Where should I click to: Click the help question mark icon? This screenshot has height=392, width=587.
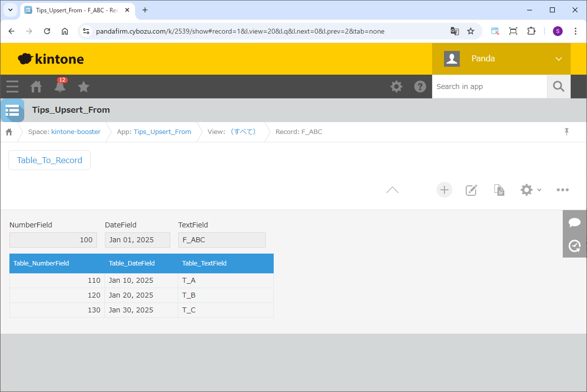pyautogui.click(x=420, y=87)
